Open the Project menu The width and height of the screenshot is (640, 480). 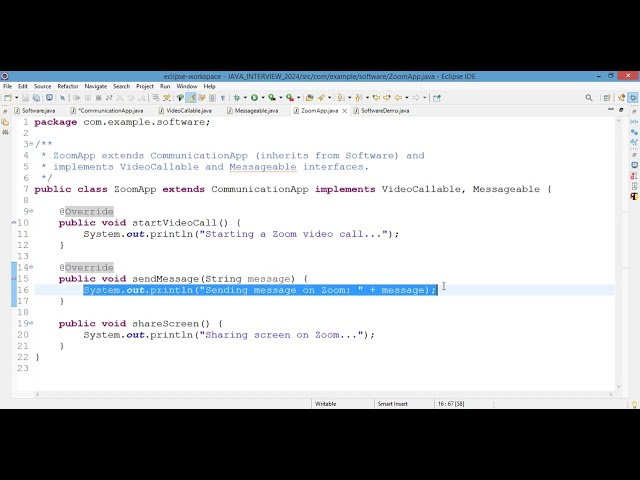click(145, 87)
